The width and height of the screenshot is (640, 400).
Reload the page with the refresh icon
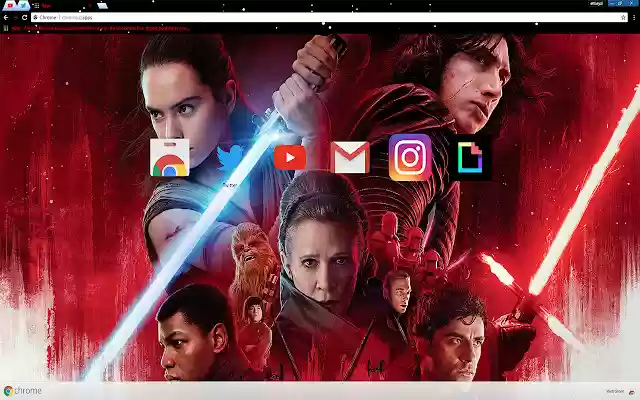pyautogui.click(x=24, y=18)
